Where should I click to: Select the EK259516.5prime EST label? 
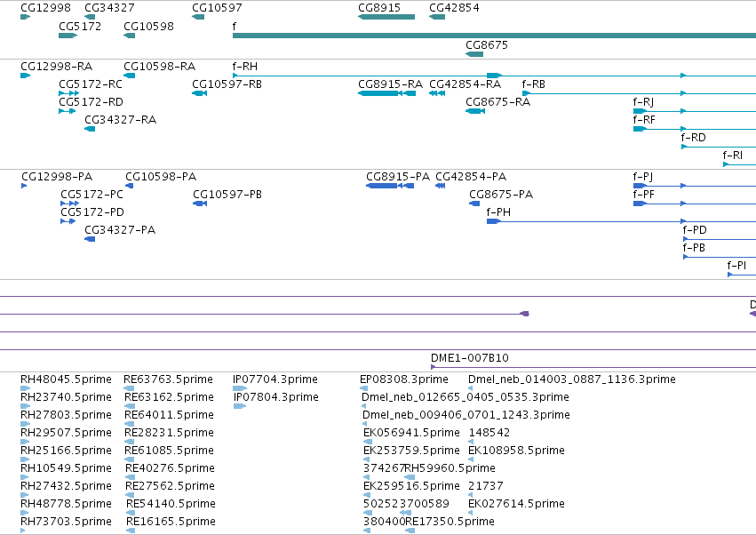411,486
